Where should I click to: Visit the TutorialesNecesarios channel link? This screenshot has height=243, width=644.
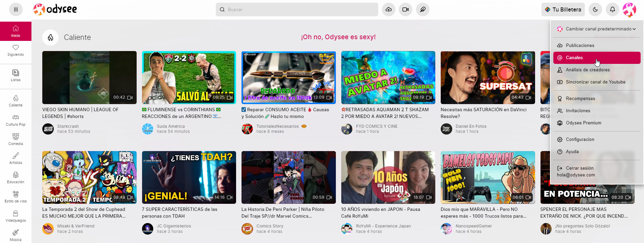[277, 126]
